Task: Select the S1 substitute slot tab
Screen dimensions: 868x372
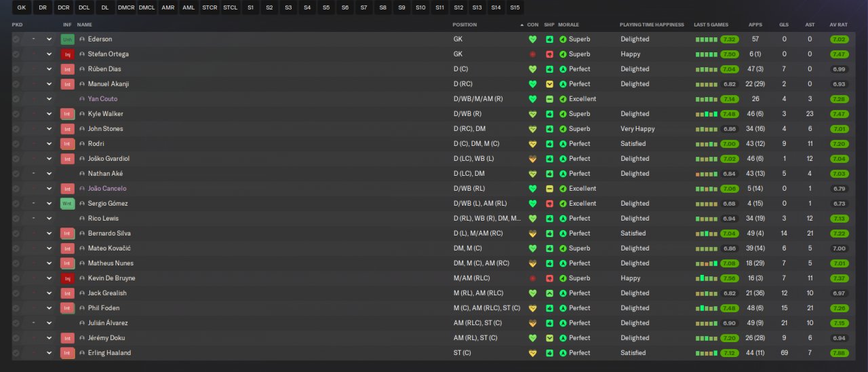Action: click(251, 7)
